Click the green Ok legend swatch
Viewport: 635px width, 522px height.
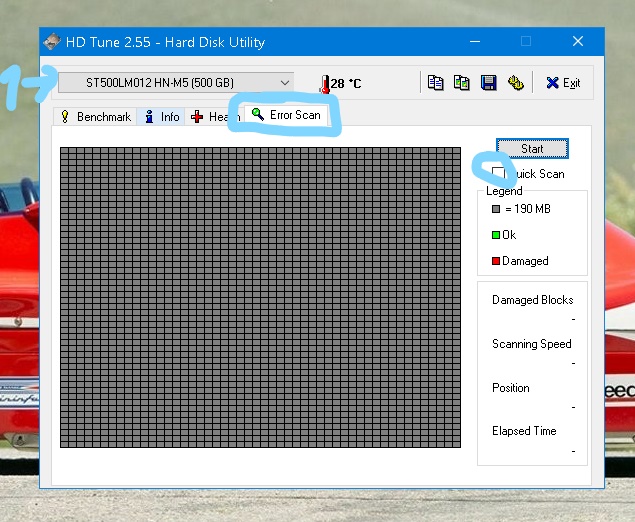(x=496, y=235)
